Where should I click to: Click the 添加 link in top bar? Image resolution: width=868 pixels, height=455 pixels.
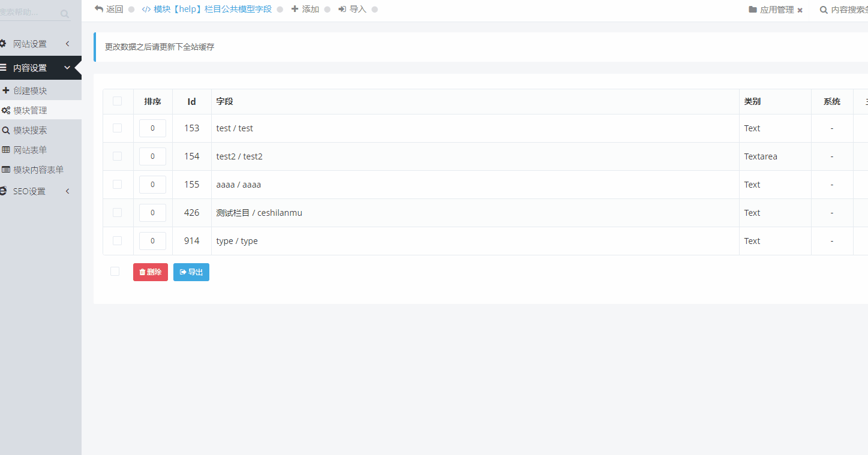(310, 9)
